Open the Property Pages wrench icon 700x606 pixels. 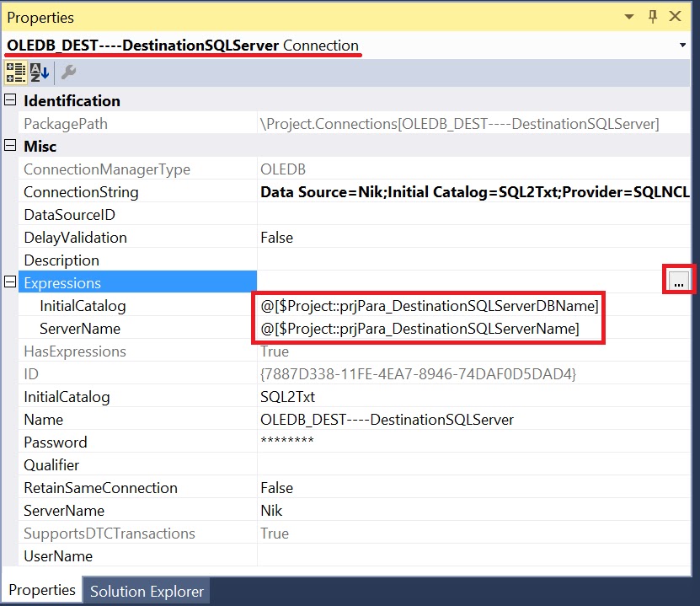[68, 72]
